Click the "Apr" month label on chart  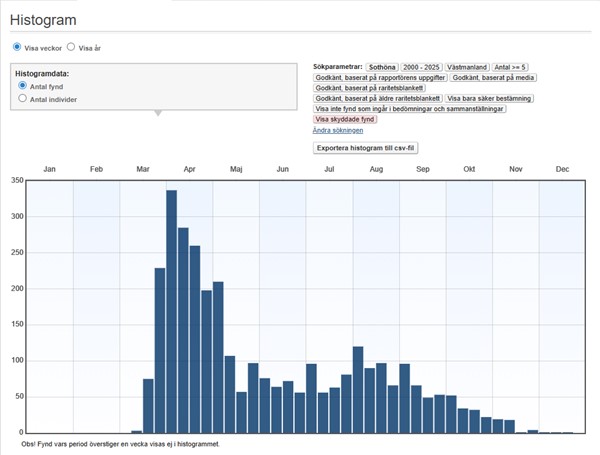point(189,170)
